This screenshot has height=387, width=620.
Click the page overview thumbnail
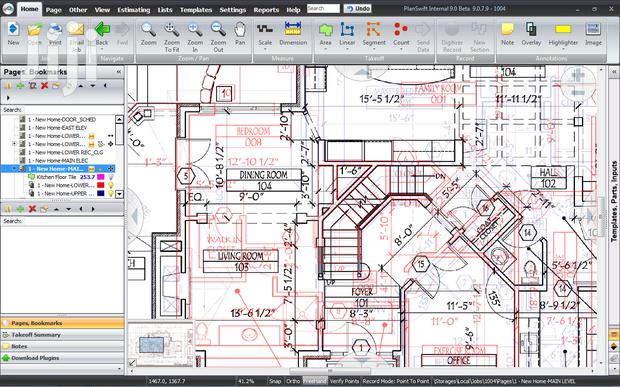coord(160,344)
